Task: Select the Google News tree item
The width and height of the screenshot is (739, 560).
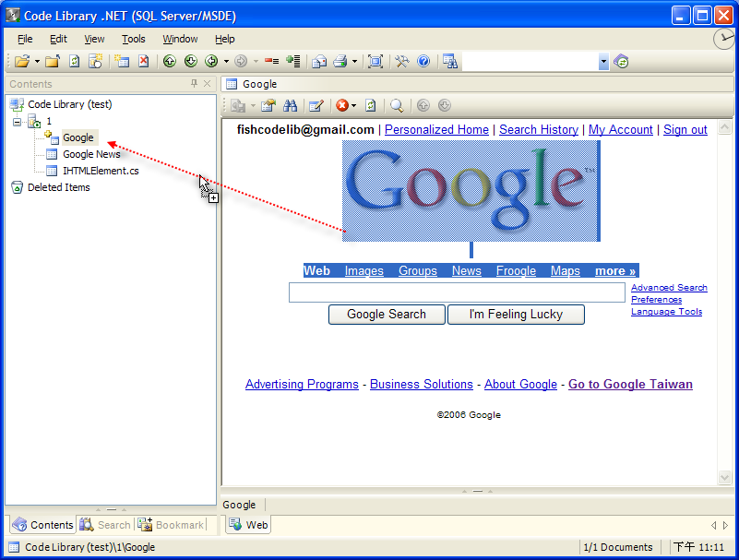Action: tap(91, 154)
